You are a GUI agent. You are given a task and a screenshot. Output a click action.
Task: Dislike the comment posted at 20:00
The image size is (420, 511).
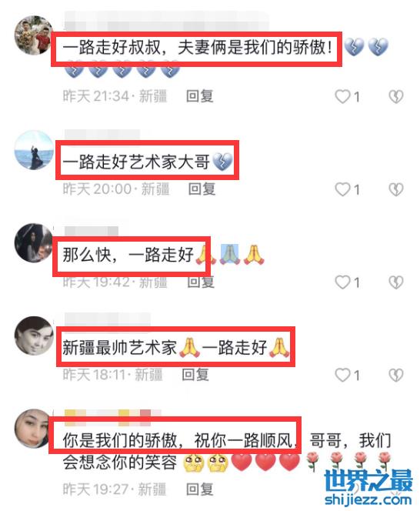[x=396, y=189]
